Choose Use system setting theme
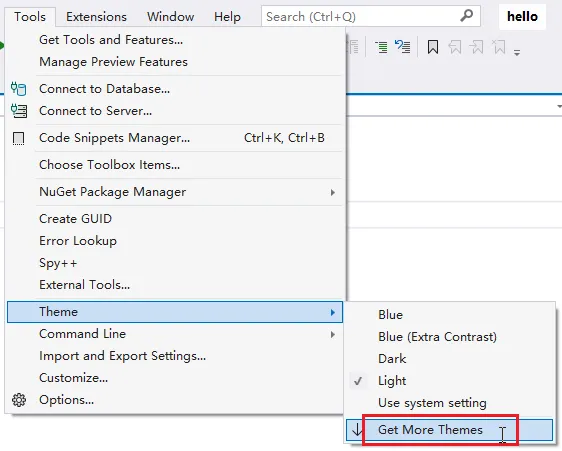The image size is (562, 451). tap(449, 403)
